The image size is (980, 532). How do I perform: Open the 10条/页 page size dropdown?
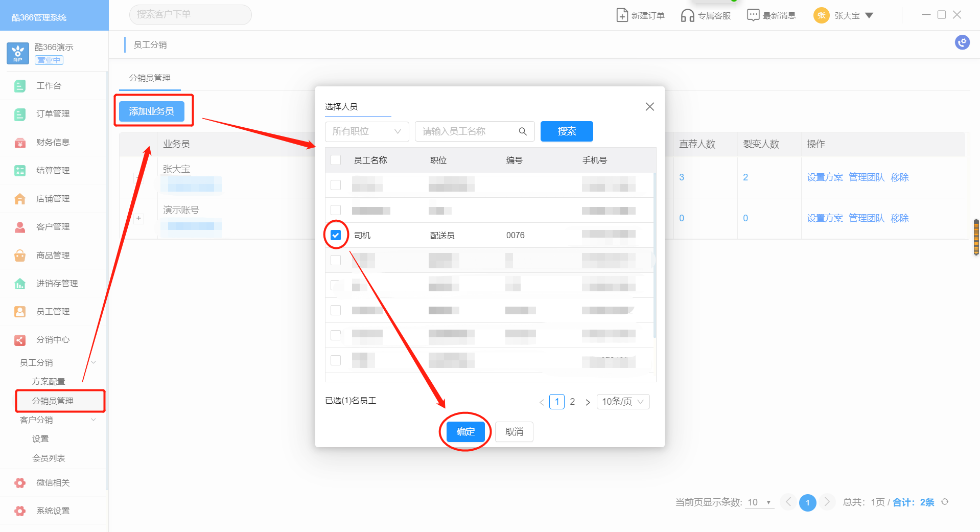pyautogui.click(x=623, y=402)
